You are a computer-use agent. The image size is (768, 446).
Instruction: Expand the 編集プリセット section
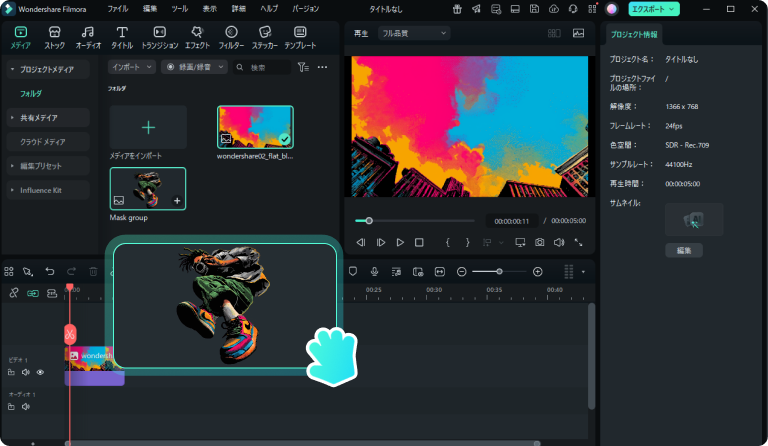pos(13,166)
